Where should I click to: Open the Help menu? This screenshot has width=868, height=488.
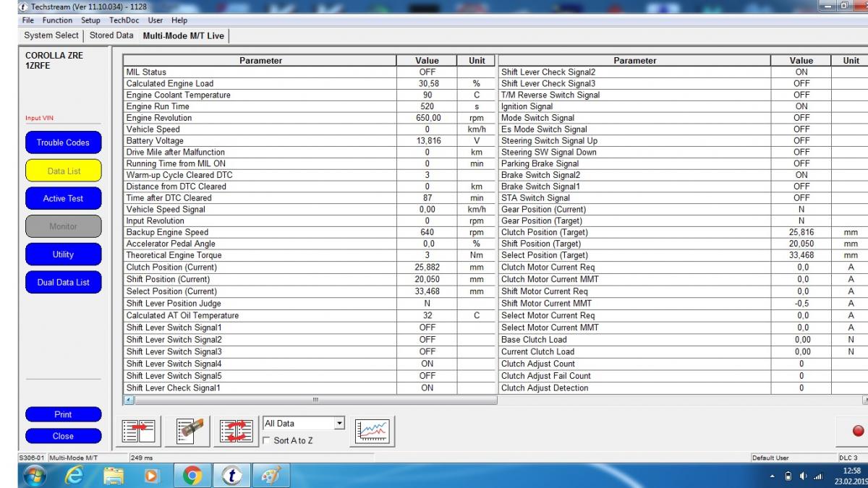coord(179,20)
